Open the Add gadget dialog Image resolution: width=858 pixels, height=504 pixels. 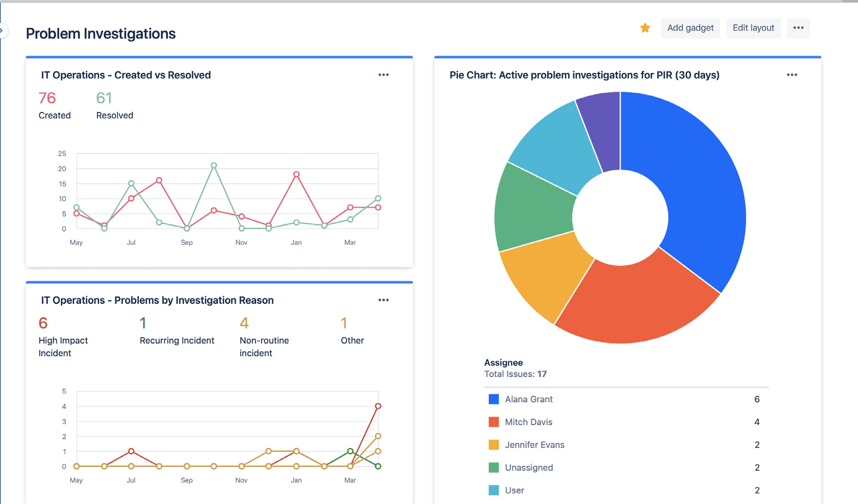(690, 28)
